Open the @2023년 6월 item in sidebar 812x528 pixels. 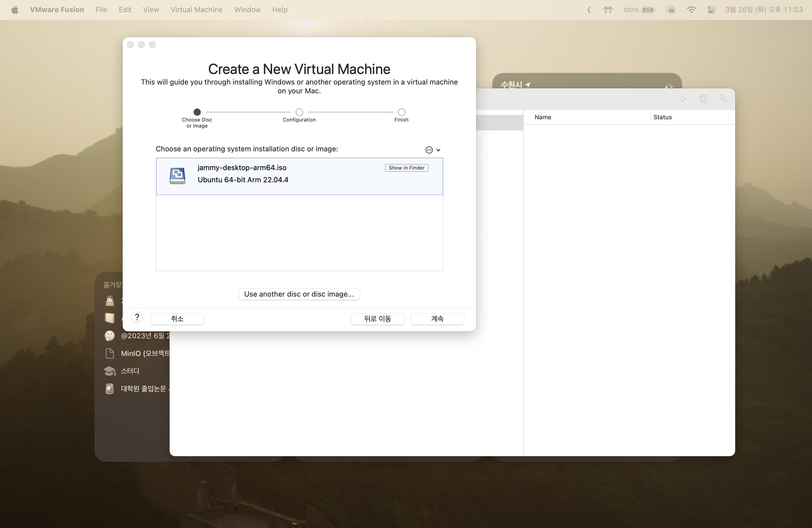click(x=145, y=336)
